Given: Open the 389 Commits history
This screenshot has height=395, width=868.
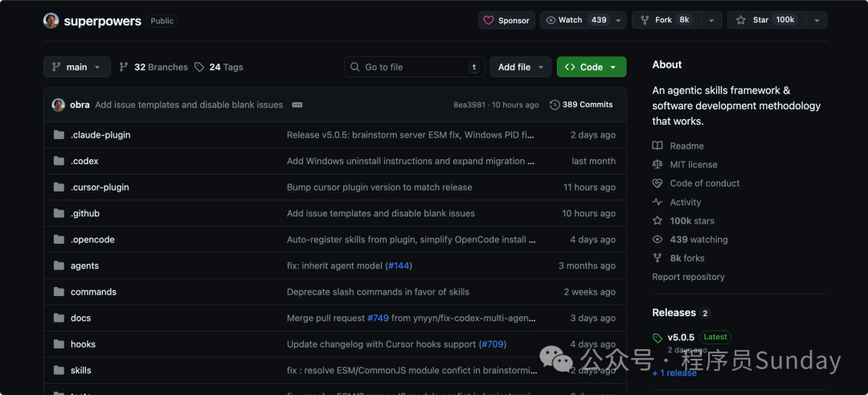Looking at the screenshot, I should pos(581,105).
